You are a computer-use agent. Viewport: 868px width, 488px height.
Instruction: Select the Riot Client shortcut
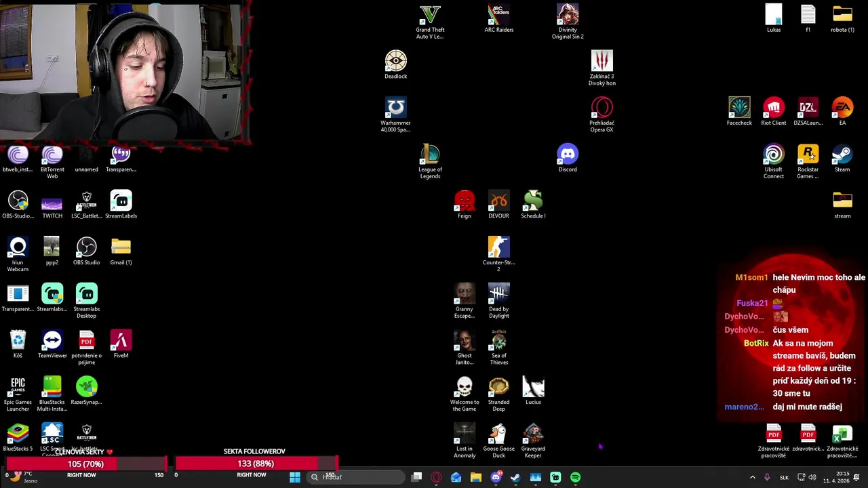click(x=773, y=112)
